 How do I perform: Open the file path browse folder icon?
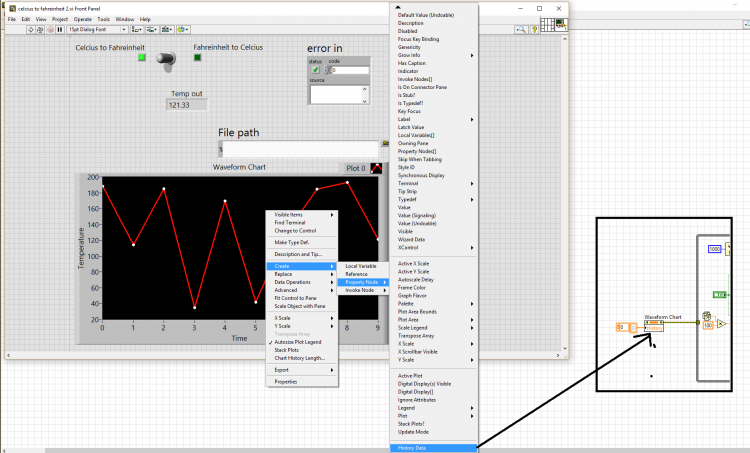[385, 144]
